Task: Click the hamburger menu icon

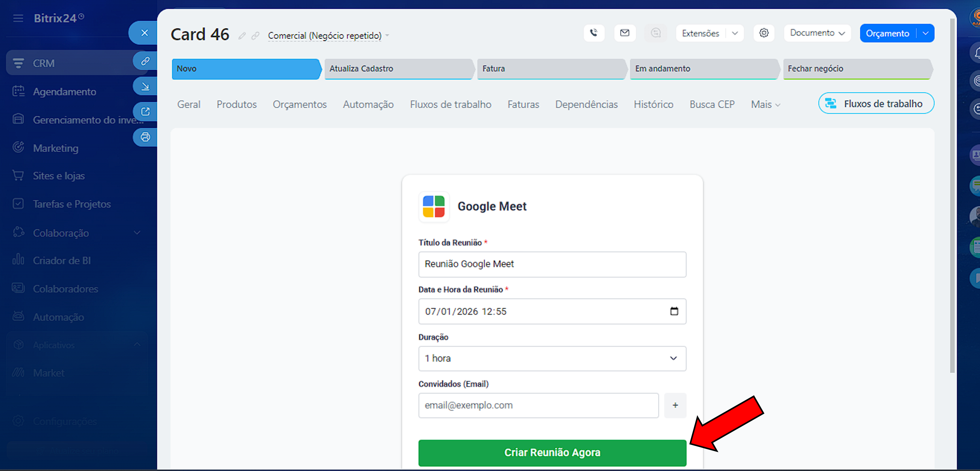Action: [x=18, y=18]
